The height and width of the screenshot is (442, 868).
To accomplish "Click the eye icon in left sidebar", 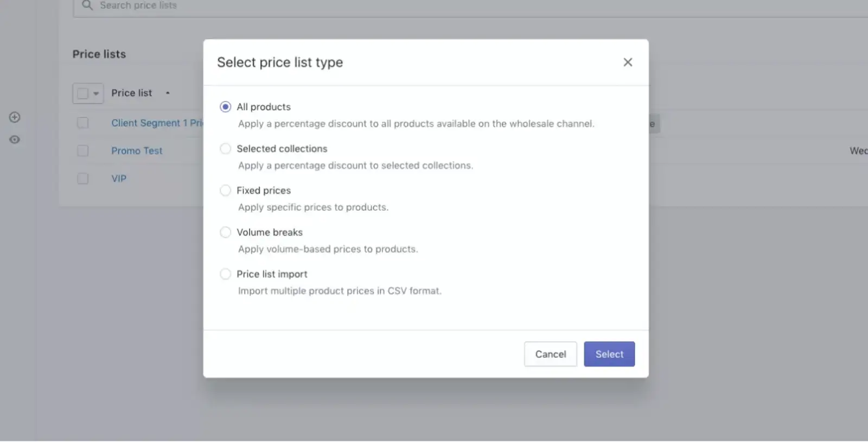I will [15, 140].
